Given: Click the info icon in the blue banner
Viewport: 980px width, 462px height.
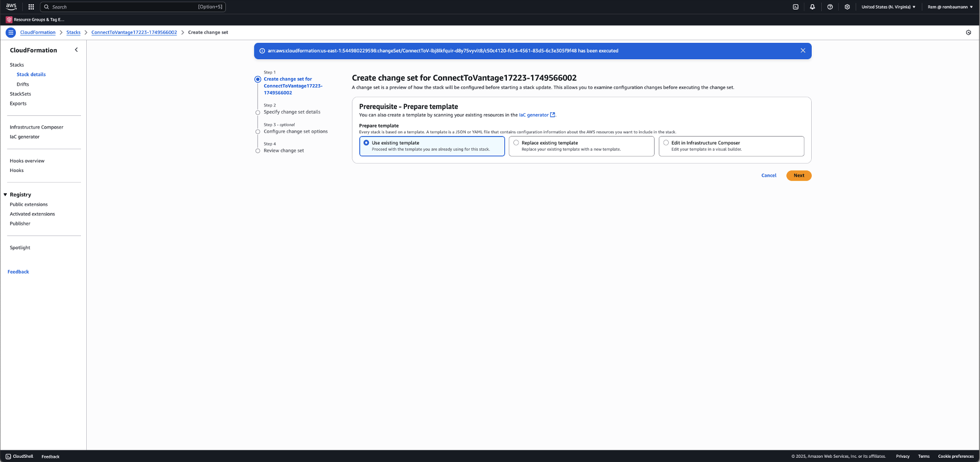Looking at the screenshot, I should (262, 51).
